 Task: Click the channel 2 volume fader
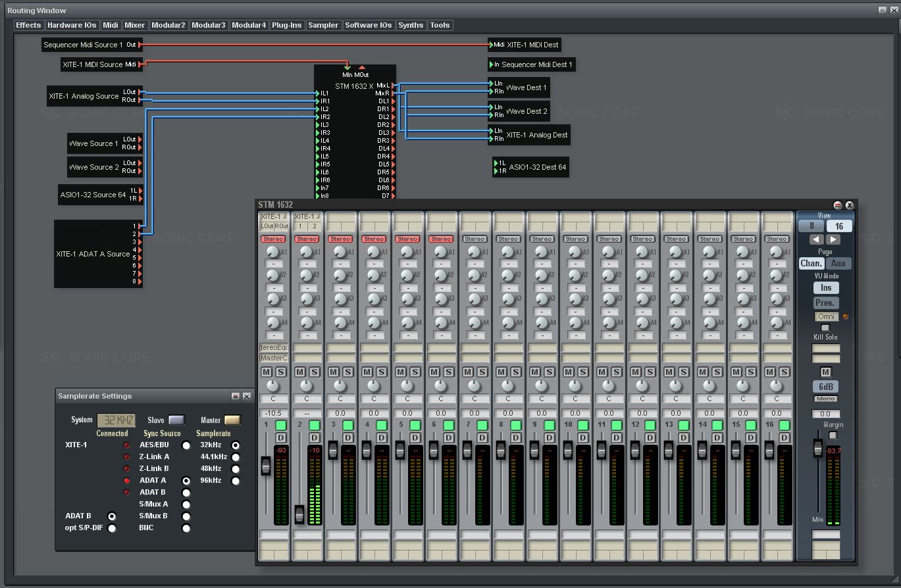click(299, 514)
